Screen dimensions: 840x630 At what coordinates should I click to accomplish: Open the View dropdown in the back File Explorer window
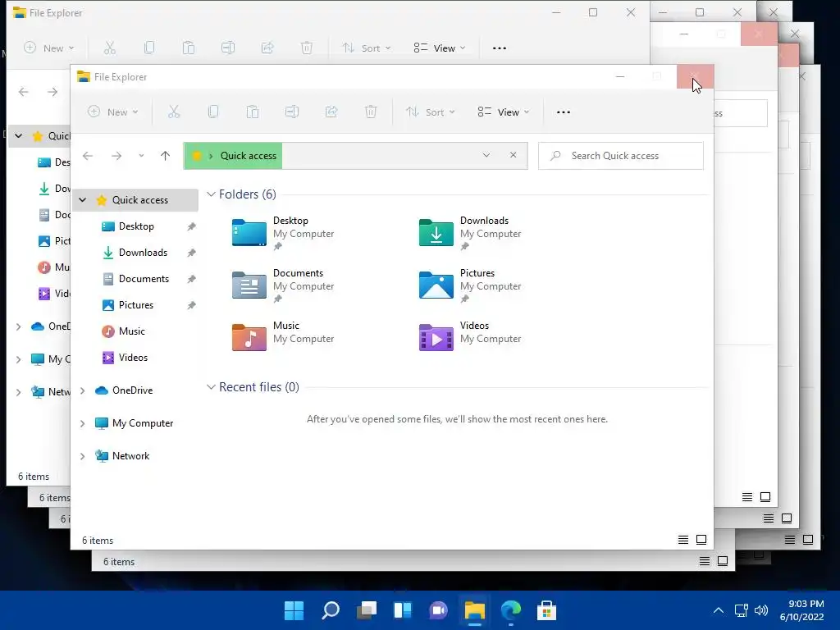pyautogui.click(x=440, y=48)
